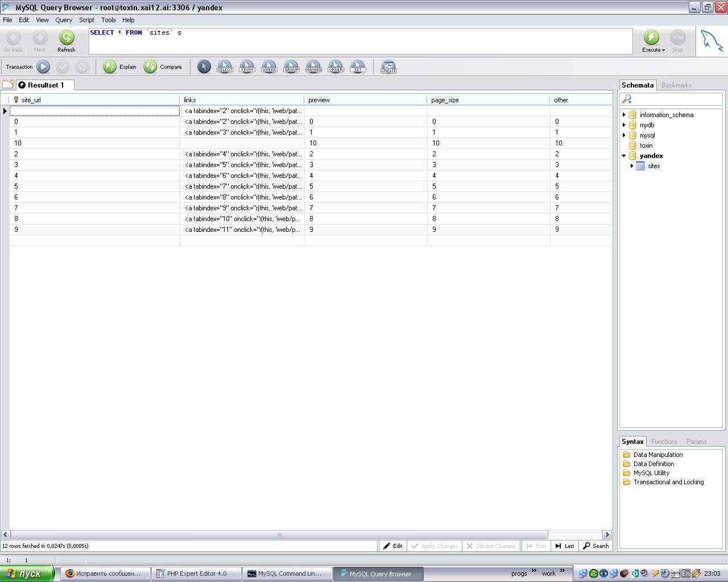Select the mouse pointer tool
Viewport: 728px width, 582px height.
[x=204, y=67]
